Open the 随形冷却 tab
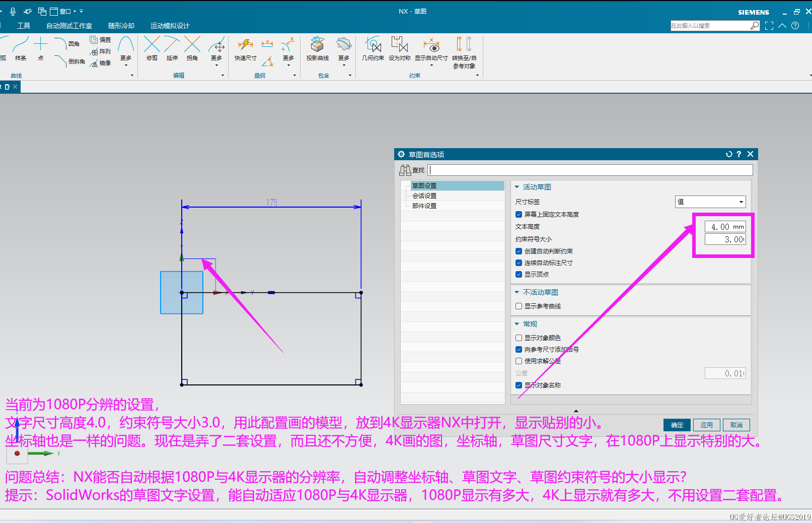Screen dimensions: 812x523 pos(121,26)
